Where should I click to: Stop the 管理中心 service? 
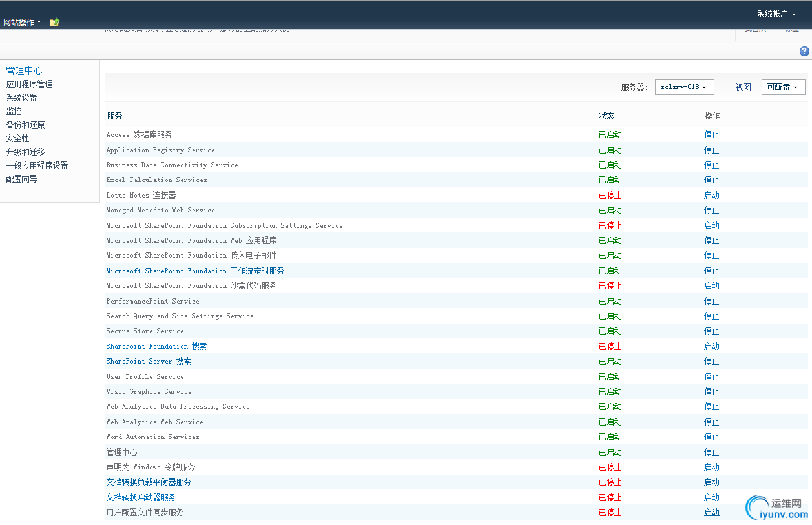pyautogui.click(x=711, y=452)
